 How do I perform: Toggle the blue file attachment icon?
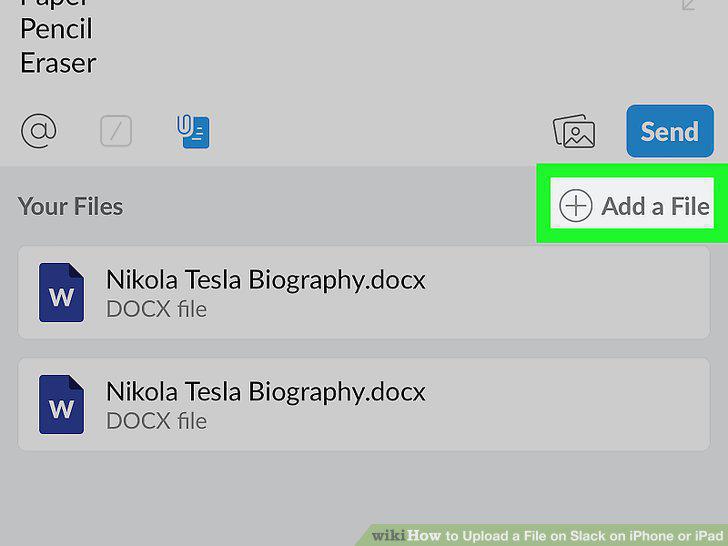pos(193,132)
